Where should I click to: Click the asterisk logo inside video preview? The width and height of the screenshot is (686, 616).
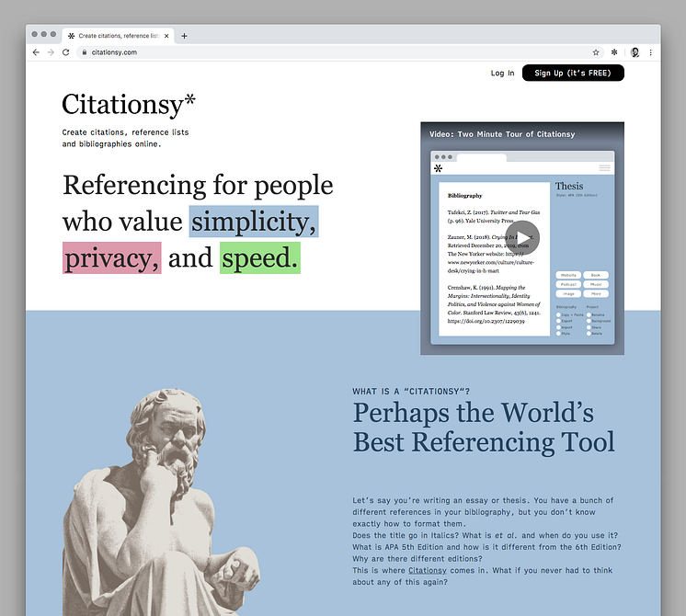(438, 168)
